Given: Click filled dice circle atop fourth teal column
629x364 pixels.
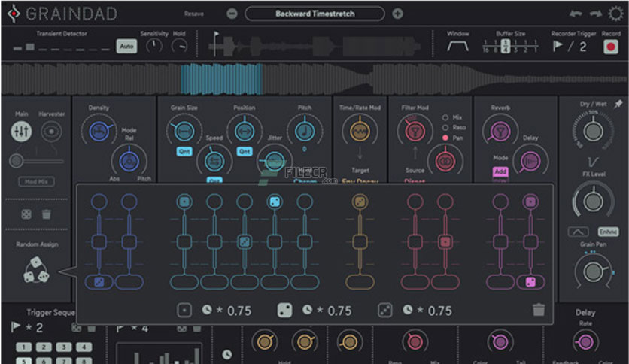Looking at the screenshot, I should coord(275,202).
